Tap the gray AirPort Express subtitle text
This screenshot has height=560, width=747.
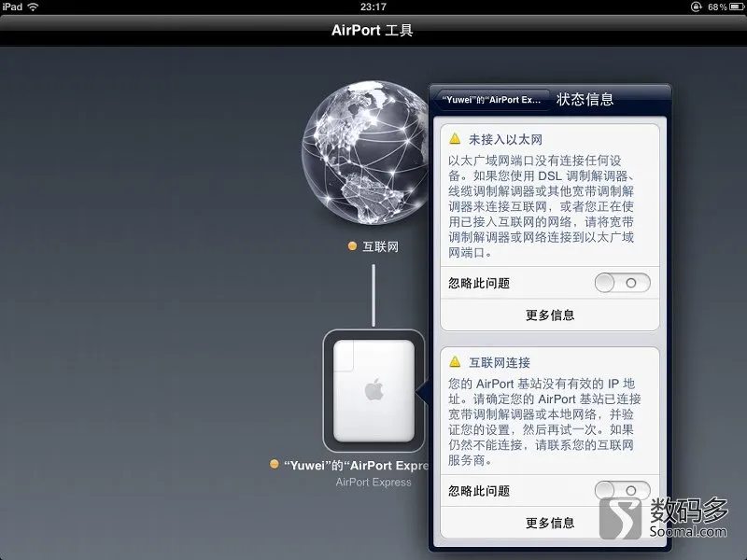pos(373,482)
